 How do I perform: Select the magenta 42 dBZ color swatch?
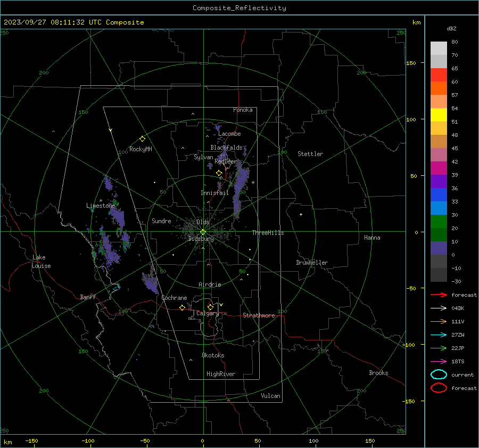439,168
